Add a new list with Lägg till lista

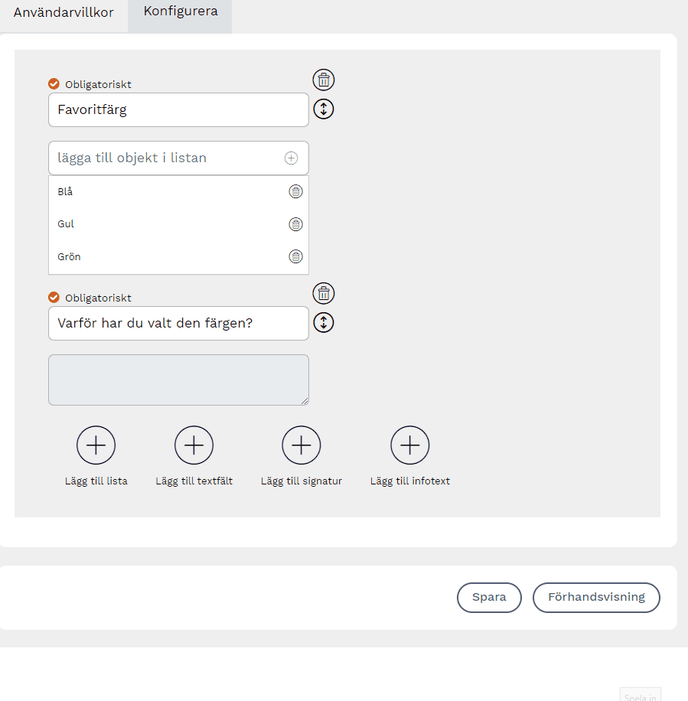[96, 445]
